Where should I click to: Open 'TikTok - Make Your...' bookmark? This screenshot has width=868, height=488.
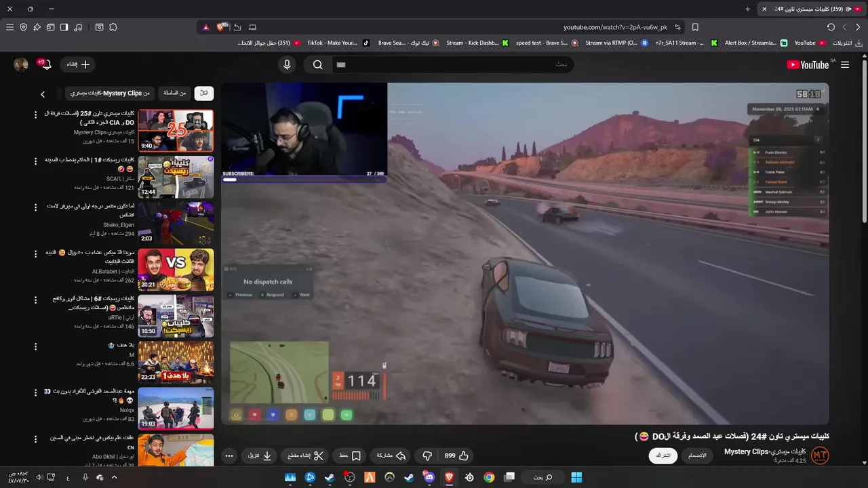[x=338, y=43]
